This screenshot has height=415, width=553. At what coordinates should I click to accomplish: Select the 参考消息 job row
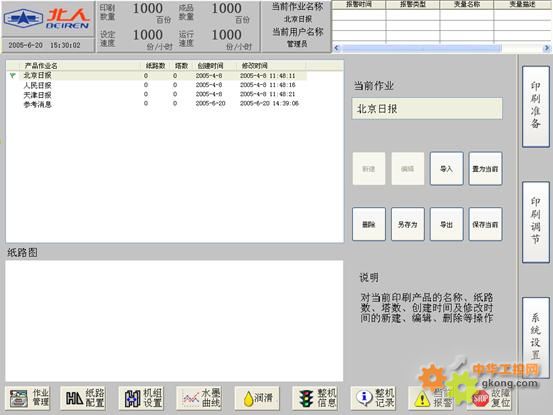tap(157, 104)
